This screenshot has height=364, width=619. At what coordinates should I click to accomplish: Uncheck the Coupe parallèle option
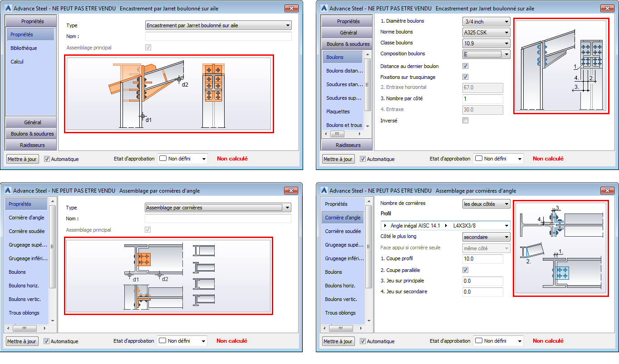pyautogui.click(x=465, y=270)
